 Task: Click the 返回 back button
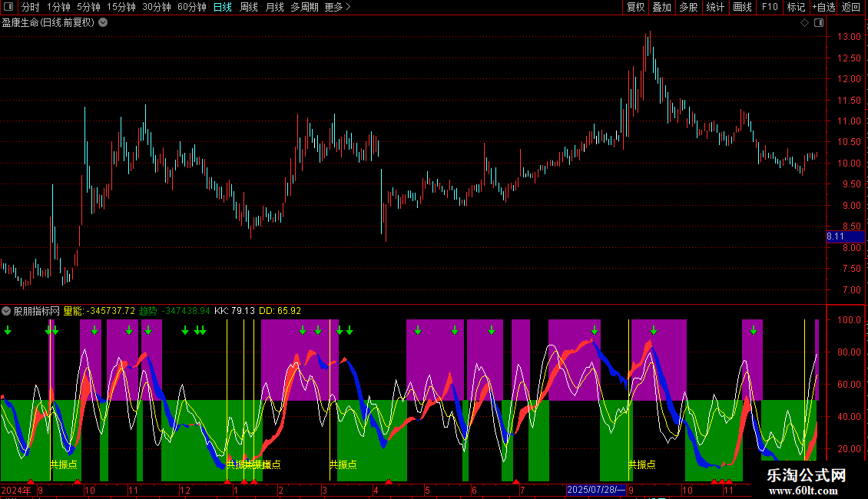pyautogui.click(x=851, y=7)
